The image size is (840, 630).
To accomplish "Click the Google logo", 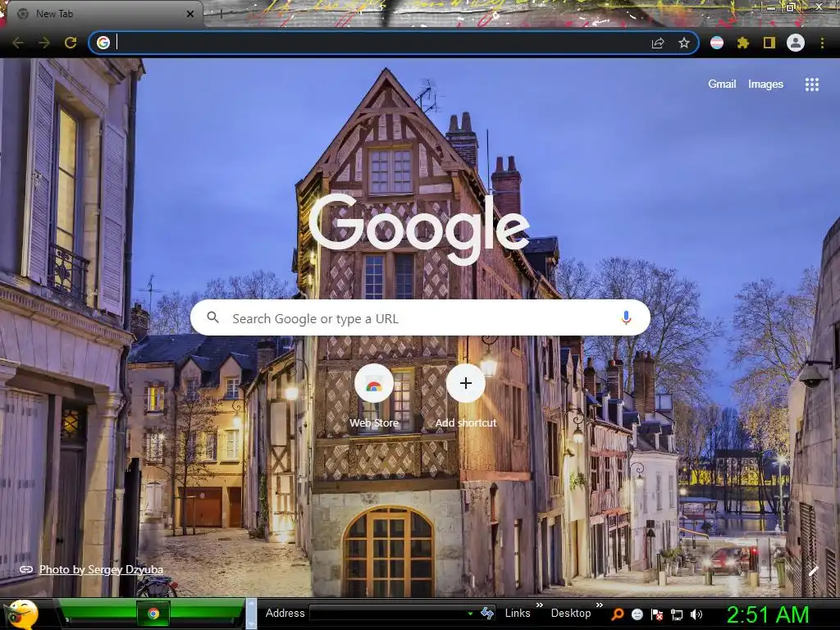I will [419, 230].
